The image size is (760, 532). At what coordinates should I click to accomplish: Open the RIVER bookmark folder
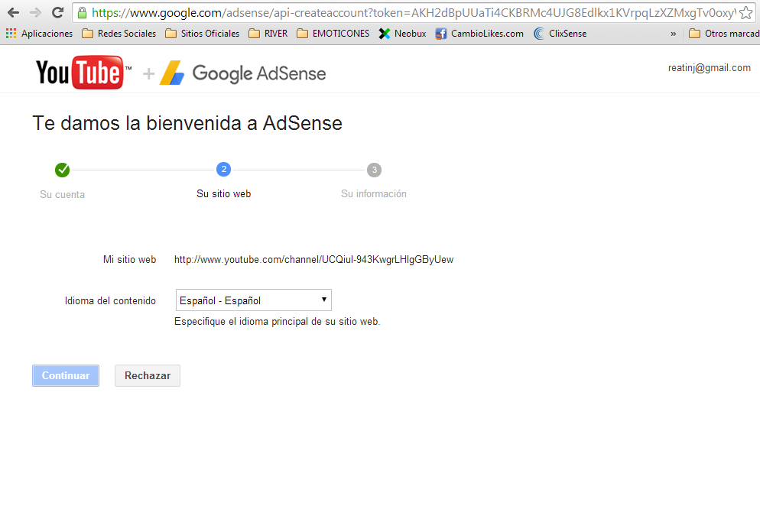click(268, 34)
